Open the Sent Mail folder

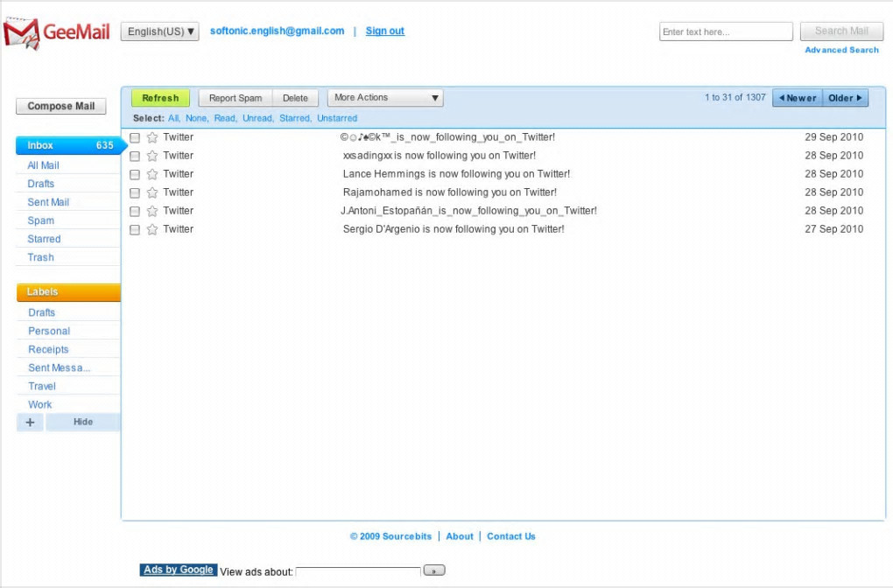pyautogui.click(x=48, y=202)
